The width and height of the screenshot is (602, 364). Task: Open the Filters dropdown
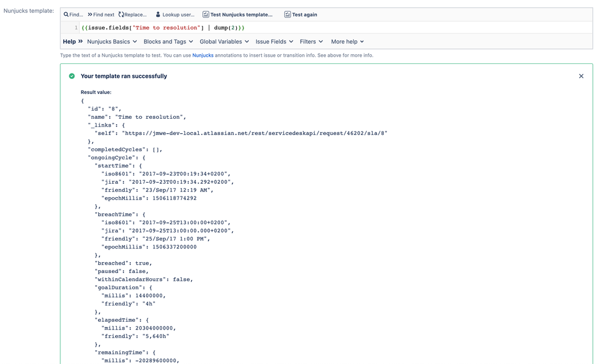[x=312, y=42]
